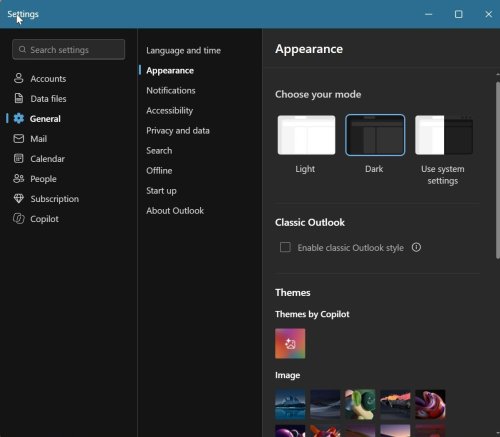Screen dimensions: 500x437
Task: Focus the Search settings field
Action: (x=69, y=50)
